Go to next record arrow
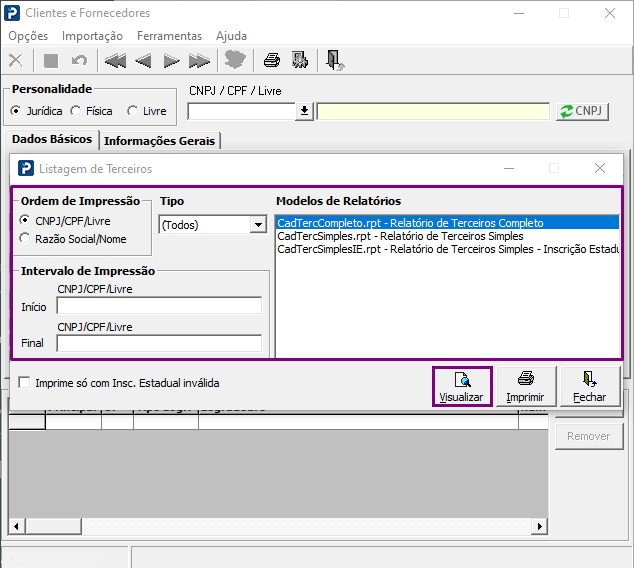Screen dimensions: 634x568 (x=171, y=61)
